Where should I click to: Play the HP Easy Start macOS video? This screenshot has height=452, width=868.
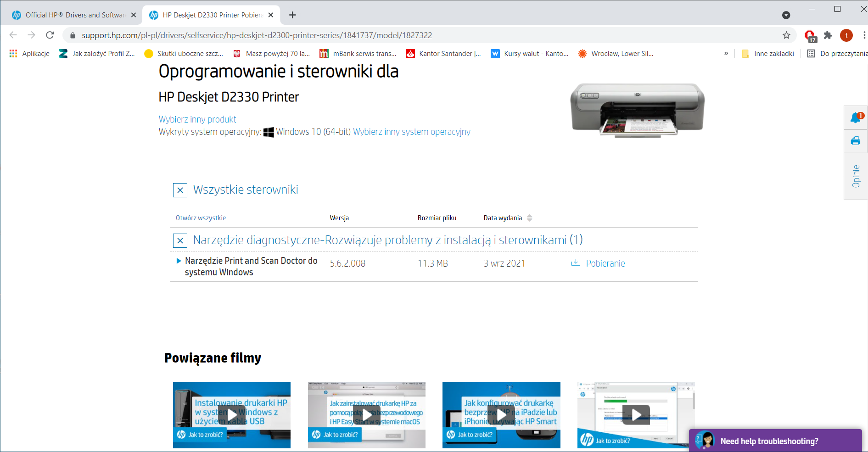(366, 415)
